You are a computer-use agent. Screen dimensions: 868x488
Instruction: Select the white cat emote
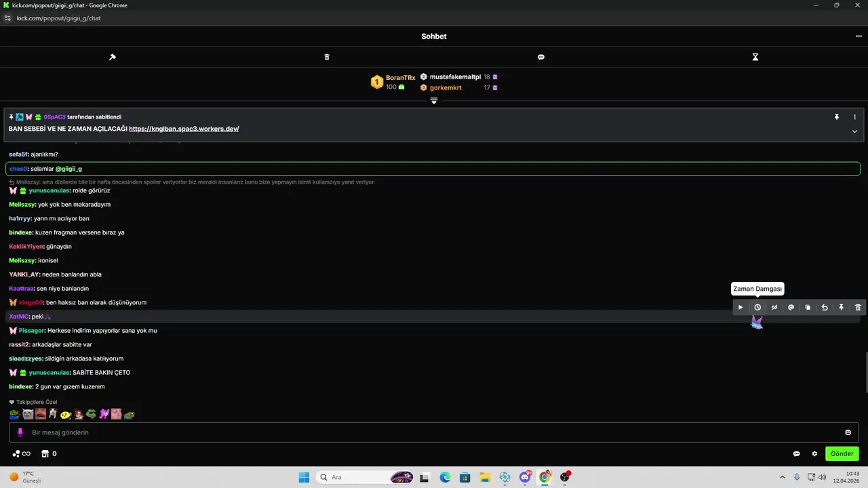28,414
